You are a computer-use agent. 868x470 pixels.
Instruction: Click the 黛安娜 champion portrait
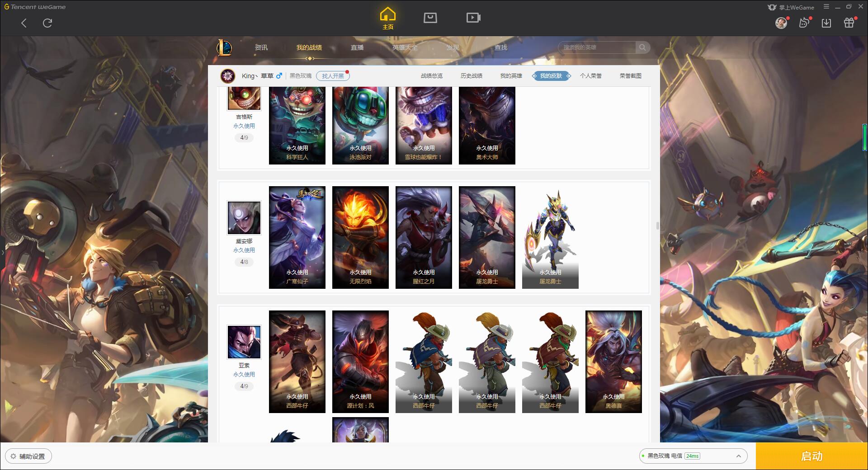(x=244, y=218)
